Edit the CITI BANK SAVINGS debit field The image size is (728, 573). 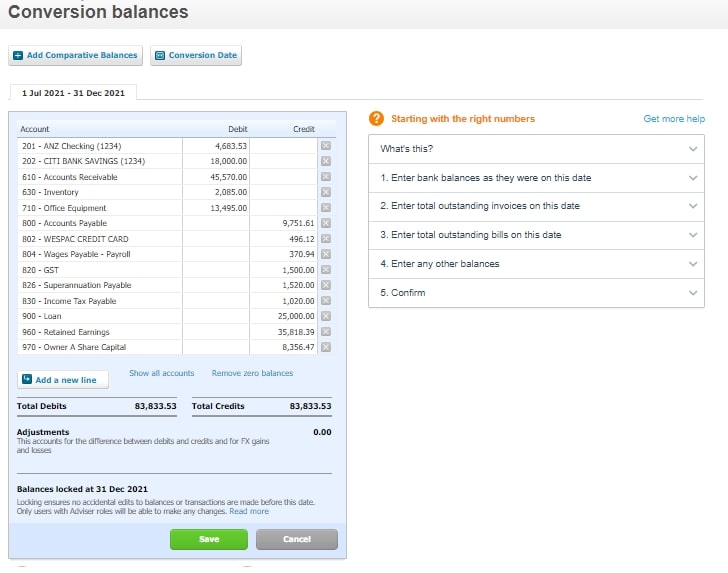point(216,161)
